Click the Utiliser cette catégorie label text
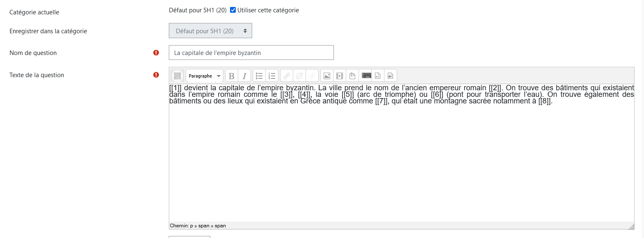644x238 pixels. (x=268, y=10)
